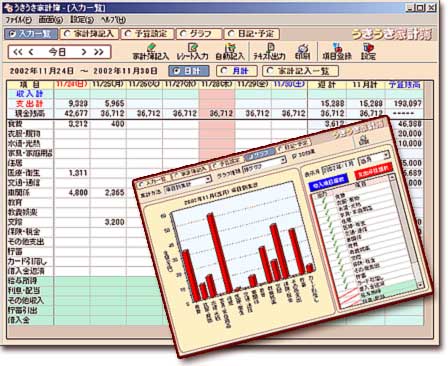Click the レシート入力 receipt icon
448x366 pixels.
192,52
